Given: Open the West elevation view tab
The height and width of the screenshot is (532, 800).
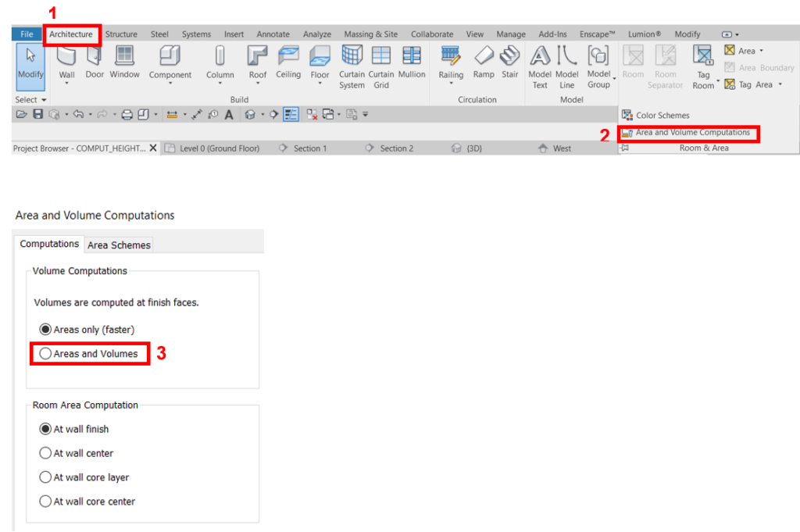Looking at the screenshot, I should [x=555, y=148].
